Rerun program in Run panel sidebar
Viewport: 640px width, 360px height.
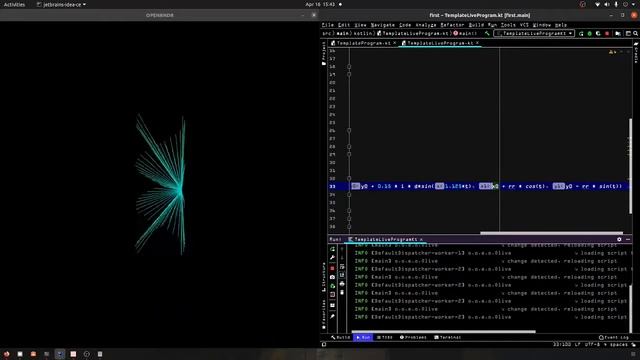coord(333,249)
